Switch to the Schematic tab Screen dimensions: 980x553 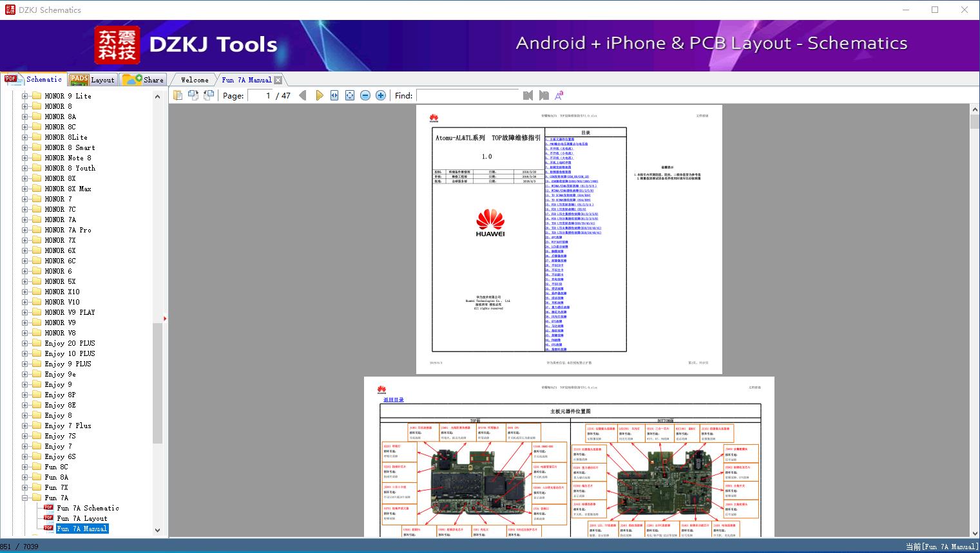[33, 79]
